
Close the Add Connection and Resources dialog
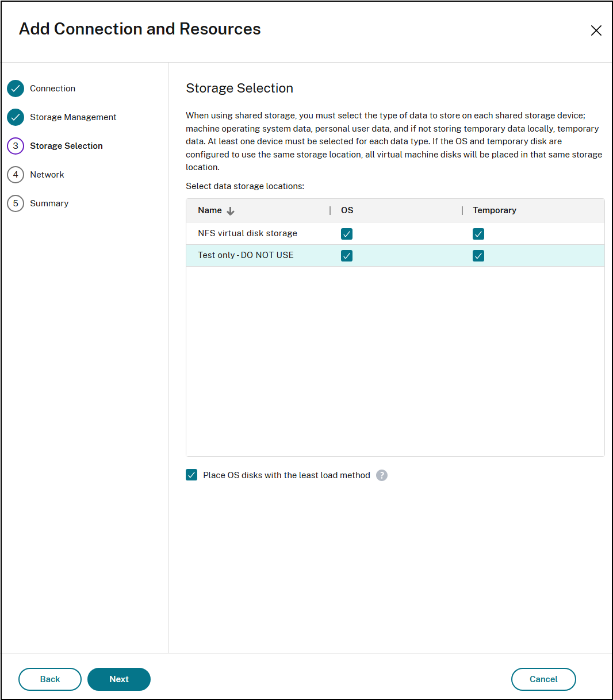596,30
